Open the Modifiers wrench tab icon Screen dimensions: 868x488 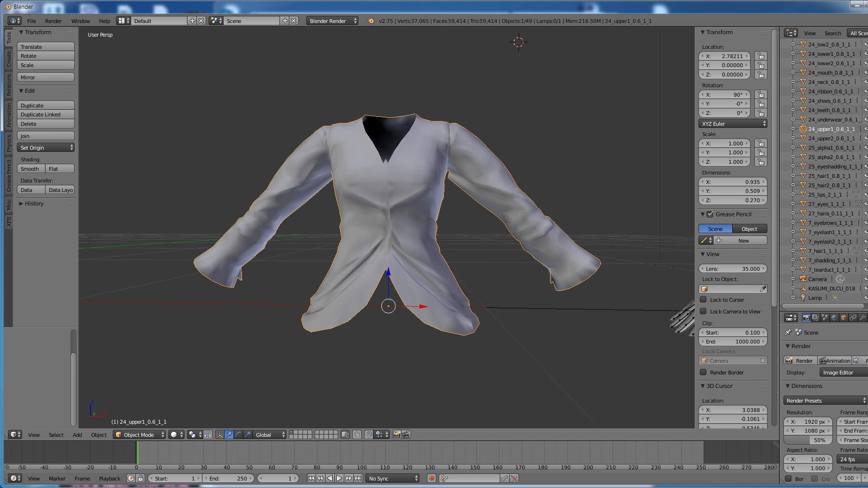tap(862, 318)
